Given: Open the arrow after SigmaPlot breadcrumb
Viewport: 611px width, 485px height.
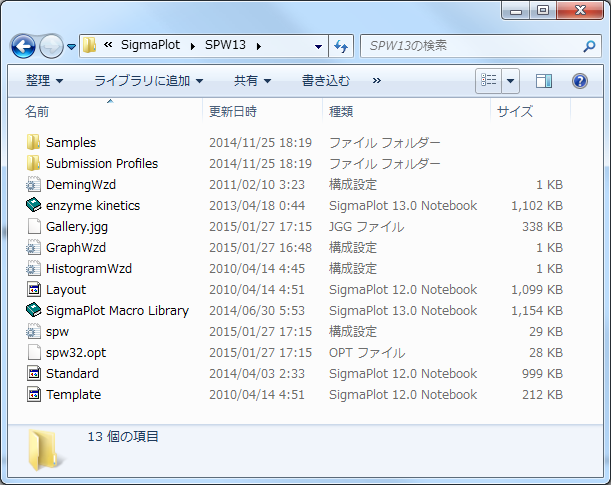Looking at the screenshot, I should (x=192, y=46).
